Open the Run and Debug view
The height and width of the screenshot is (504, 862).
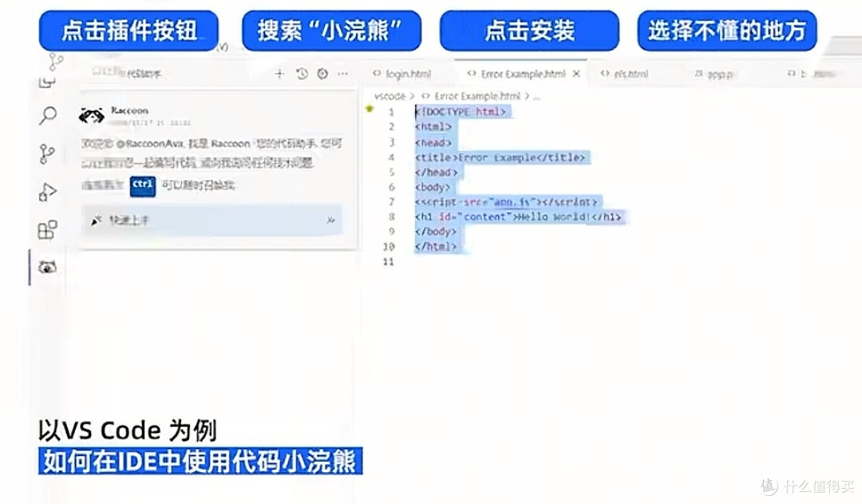(x=47, y=191)
